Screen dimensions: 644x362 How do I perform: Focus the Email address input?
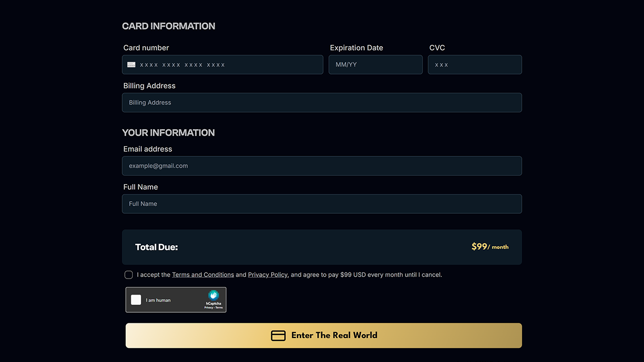pos(321,166)
